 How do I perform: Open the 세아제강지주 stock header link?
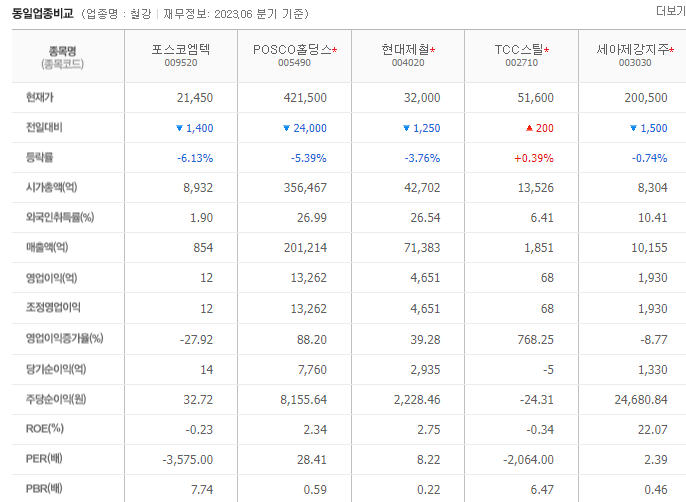click(633, 49)
